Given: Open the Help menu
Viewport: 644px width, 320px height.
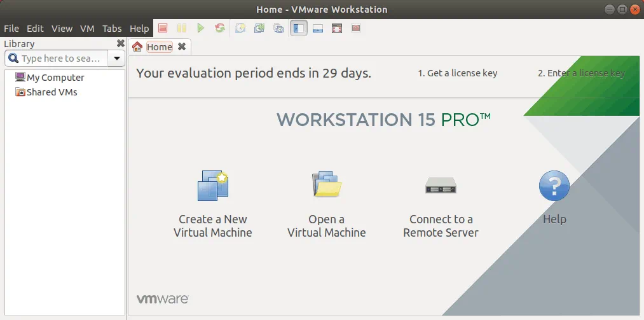Looking at the screenshot, I should click(139, 29).
